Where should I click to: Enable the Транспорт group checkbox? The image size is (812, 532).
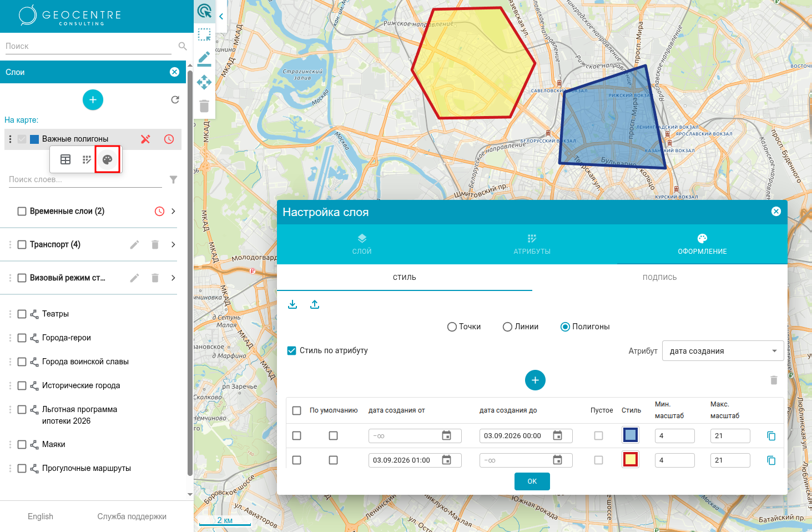point(22,244)
